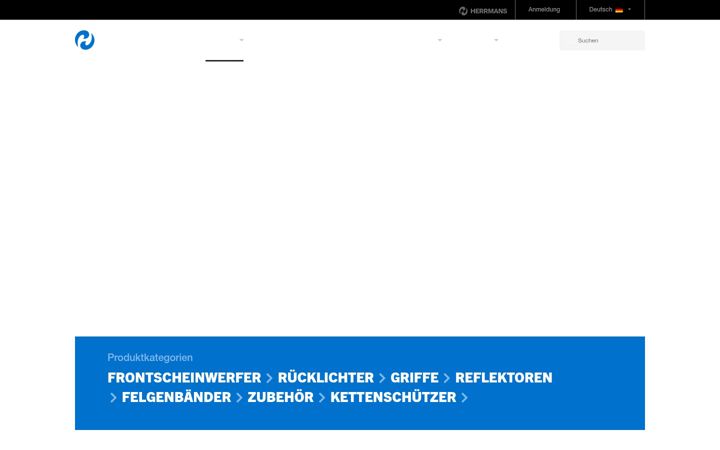Click the chevron after RÜCKLICHTER
The image size is (720, 450).
click(x=382, y=378)
